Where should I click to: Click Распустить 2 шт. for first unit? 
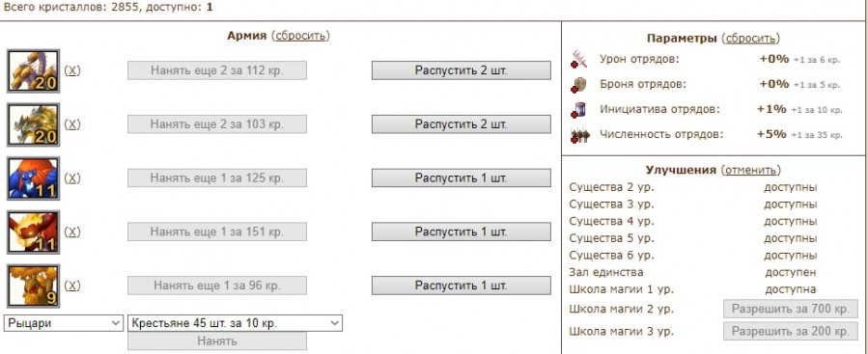tap(462, 70)
